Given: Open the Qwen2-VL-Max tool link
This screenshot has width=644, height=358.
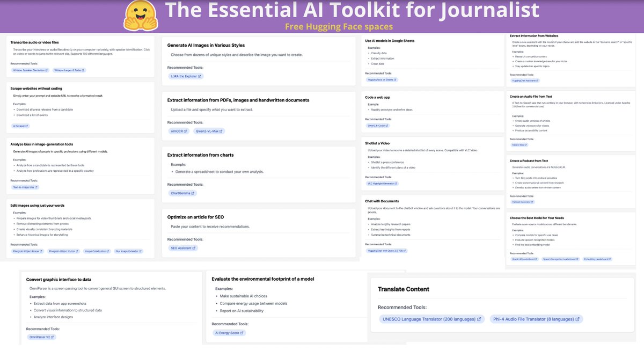Looking at the screenshot, I should point(209,131).
